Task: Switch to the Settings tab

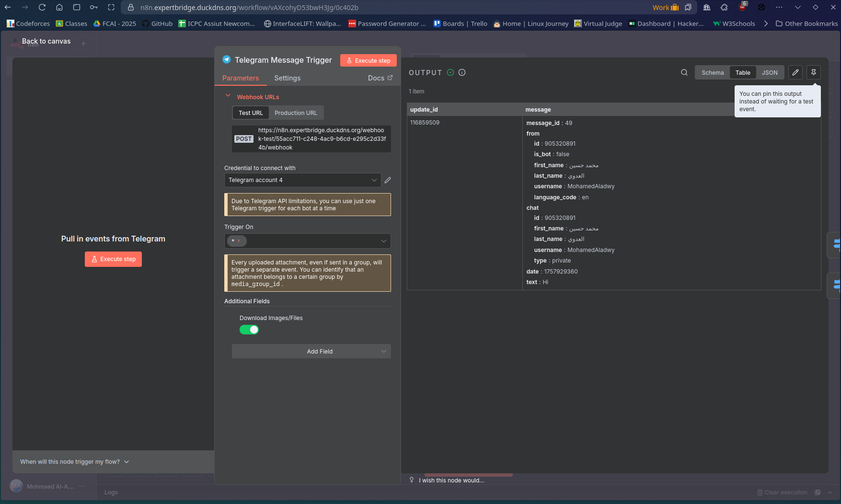Action: (x=287, y=78)
